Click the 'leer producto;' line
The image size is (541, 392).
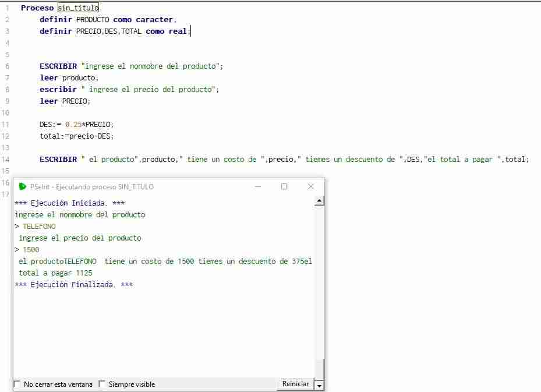pos(69,77)
